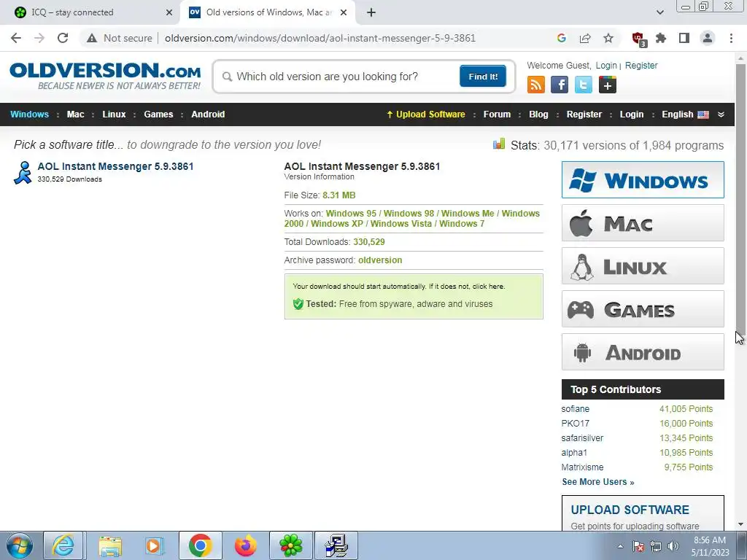Expand the language dropdown chevron
The width and height of the screenshot is (747, 560).
tap(721, 114)
